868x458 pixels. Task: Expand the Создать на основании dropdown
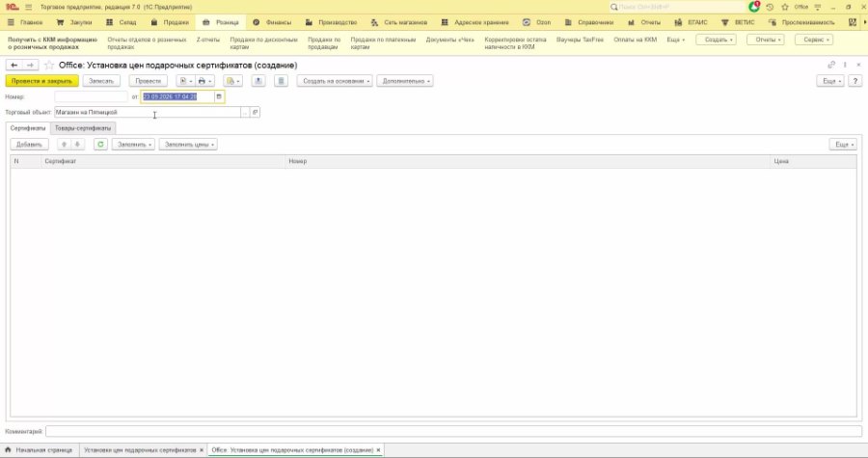(335, 81)
